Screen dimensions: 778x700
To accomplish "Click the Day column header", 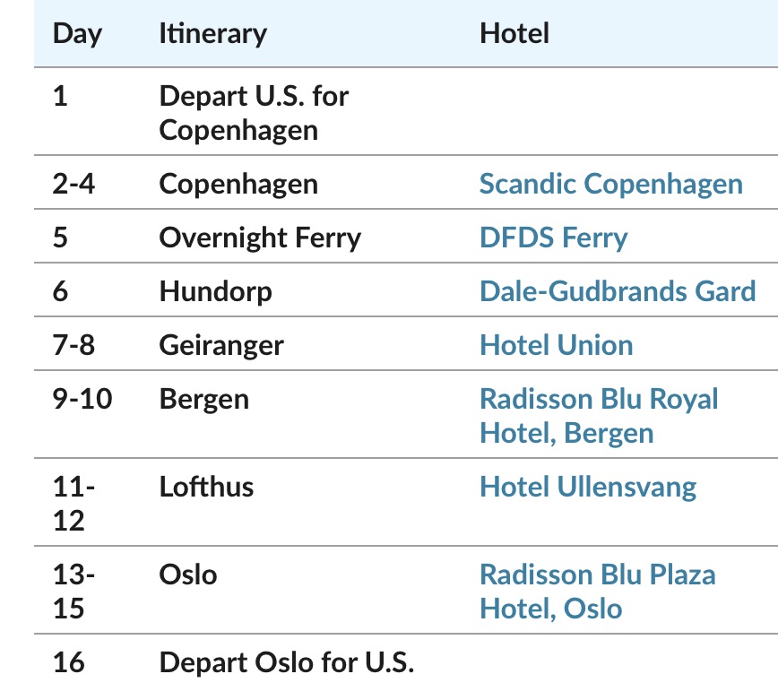I will 77,34.
